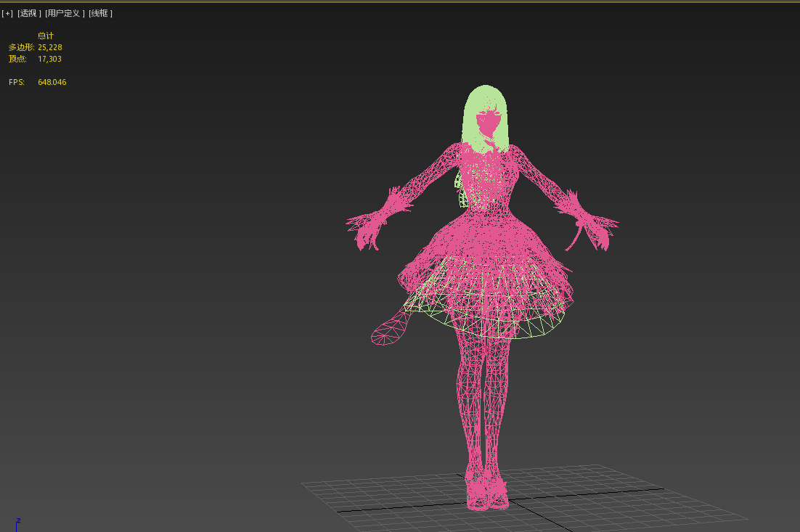The height and width of the screenshot is (532, 800).
Task: Open the 线框 wireframe shading menu
Action: 101,13
